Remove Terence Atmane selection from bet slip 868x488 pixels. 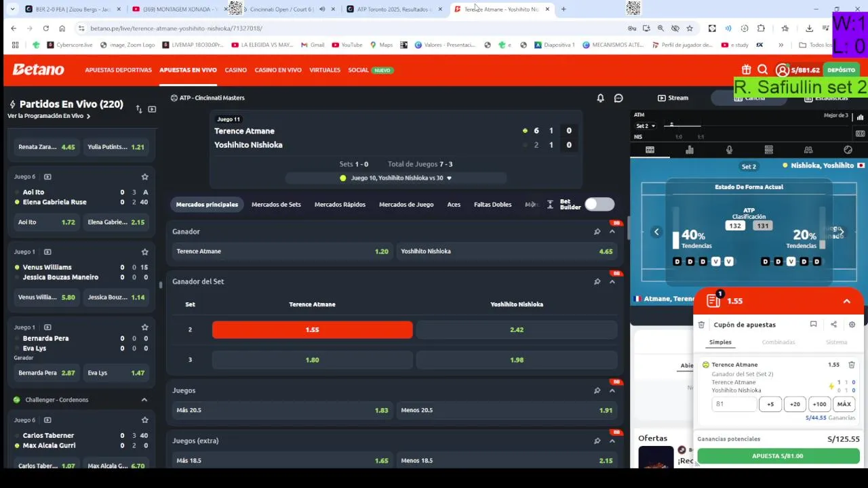852,365
